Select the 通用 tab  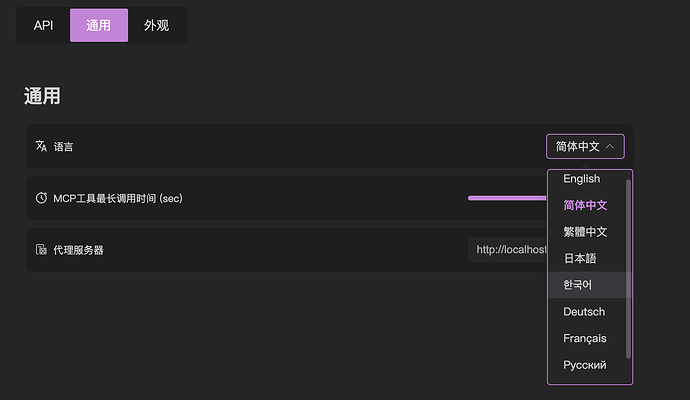[x=99, y=26]
